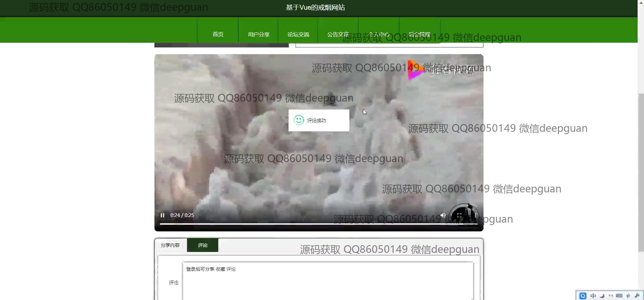Toggle 中 Chinese/English input mode
The width and height of the screenshot is (644, 300).
click(x=593, y=296)
